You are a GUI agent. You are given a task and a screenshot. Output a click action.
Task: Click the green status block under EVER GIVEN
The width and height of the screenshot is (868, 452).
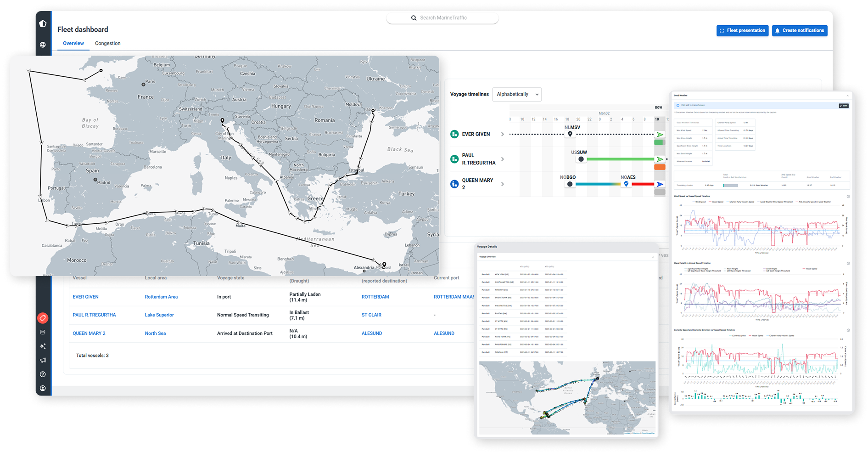[659, 142]
